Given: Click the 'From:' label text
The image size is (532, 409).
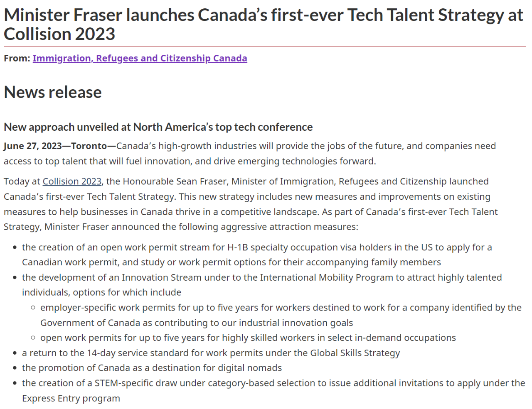Looking at the screenshot, I should point(17,59).
